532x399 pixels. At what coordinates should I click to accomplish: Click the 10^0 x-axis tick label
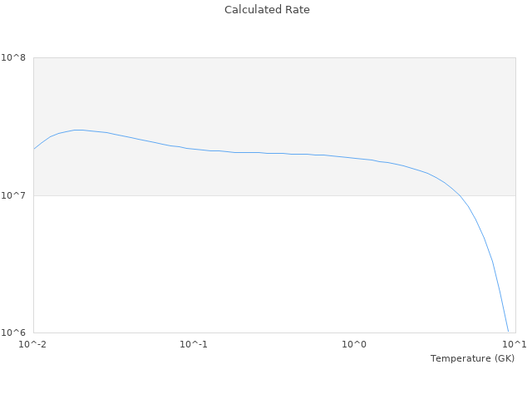(x=354, y=344)
